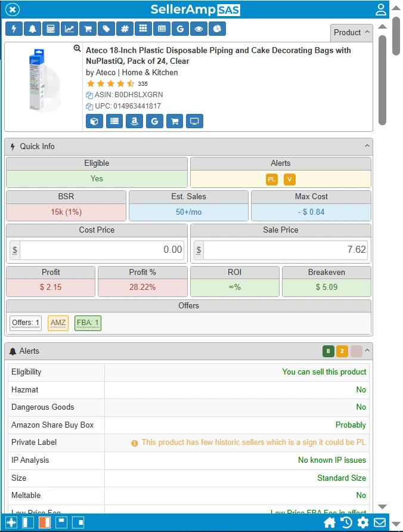Image resolution: width=403 pixels, height=532 pixels.
Task: Click the AMZ offer badge
Action: (58, 323)
